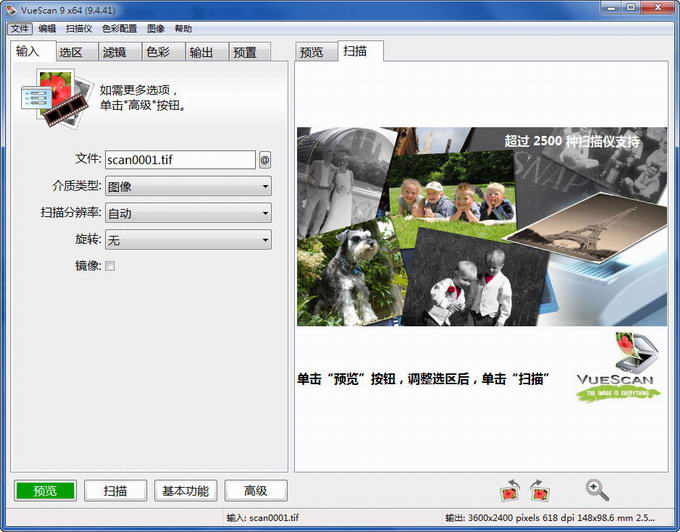Switch to the 滤镜 tab
The height and width of the screenshot is (532, 680).
(120, 52)
